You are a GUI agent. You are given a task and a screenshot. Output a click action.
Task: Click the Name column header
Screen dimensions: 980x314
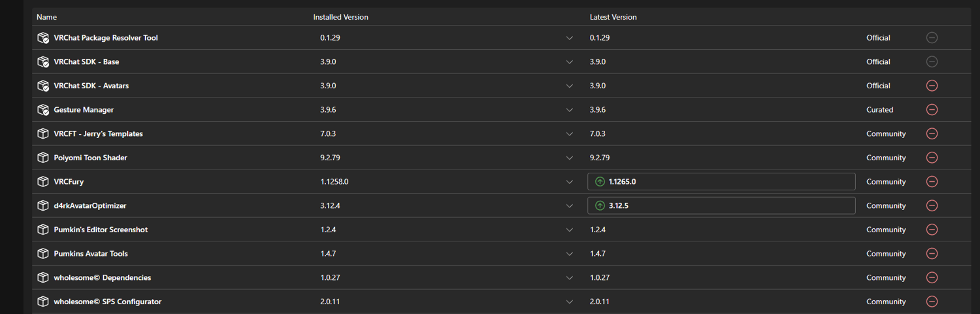coord(47,17)
